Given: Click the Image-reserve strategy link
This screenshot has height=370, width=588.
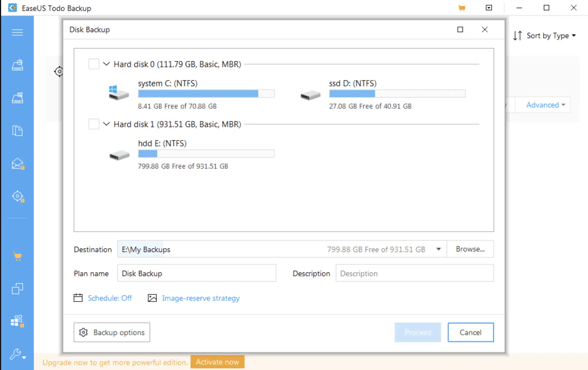Looking at the screenshot, I should [201, 298].
